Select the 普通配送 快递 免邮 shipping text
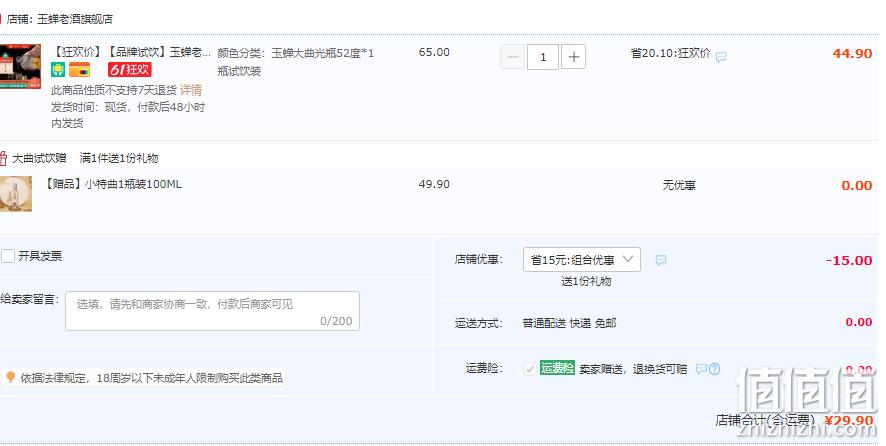The image size is (886, 446). pos(569,323)
